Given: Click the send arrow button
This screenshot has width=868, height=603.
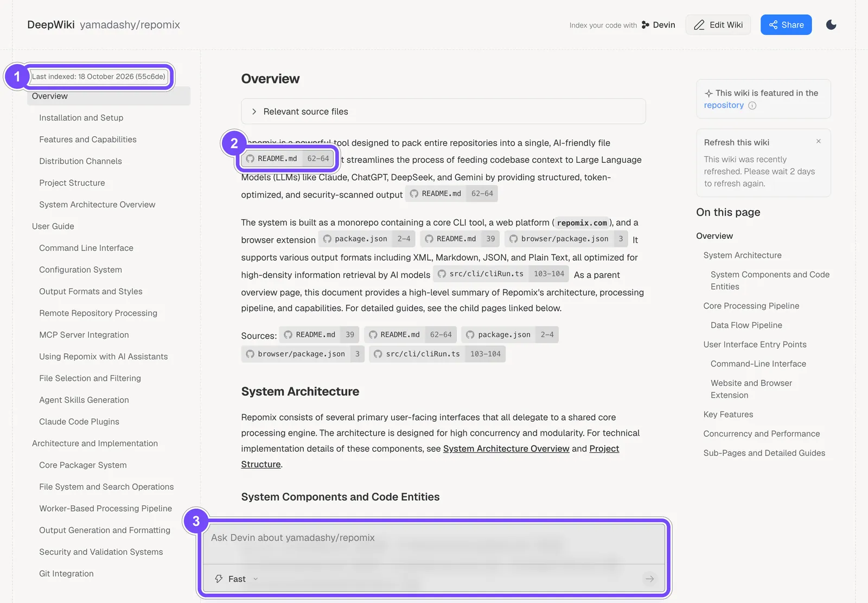Looking at the screenshot, I should click(x=649, y=579).
